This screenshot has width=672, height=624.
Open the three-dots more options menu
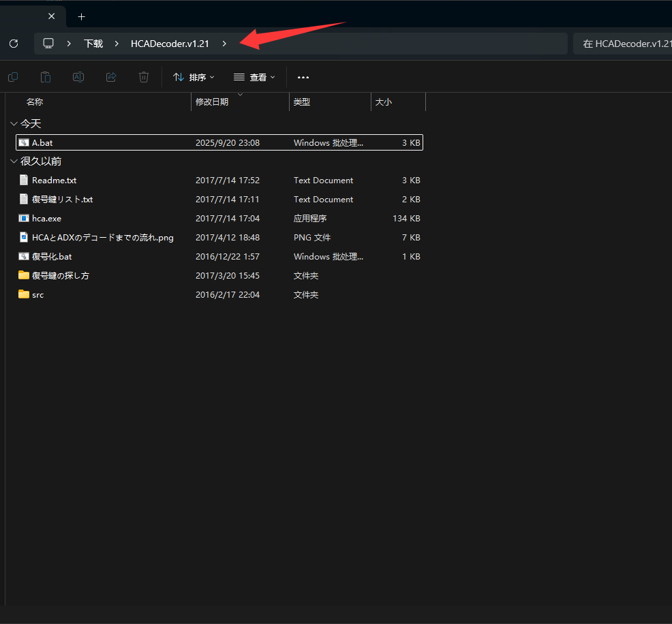303,77
